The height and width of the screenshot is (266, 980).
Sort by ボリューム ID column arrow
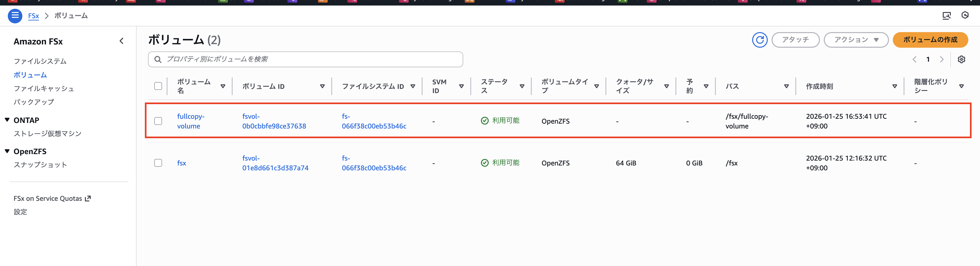click(x=322, y=86)
